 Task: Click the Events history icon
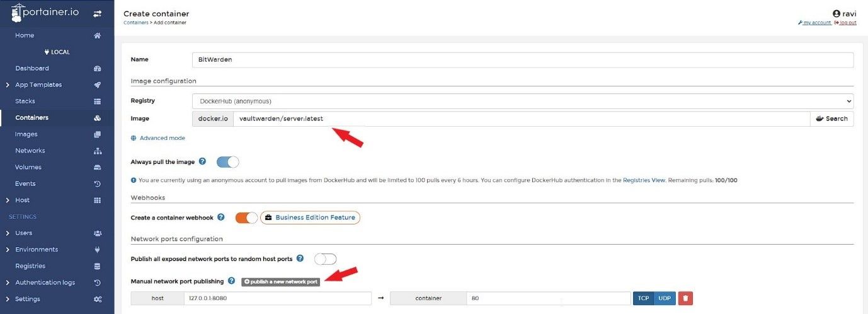[98, 183]
